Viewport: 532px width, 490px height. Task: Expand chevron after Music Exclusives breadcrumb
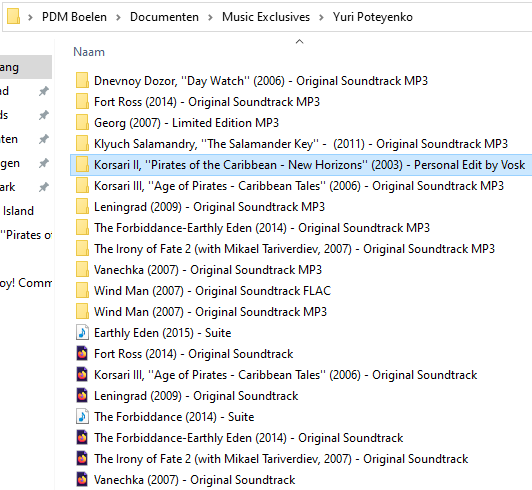(321, 17)
